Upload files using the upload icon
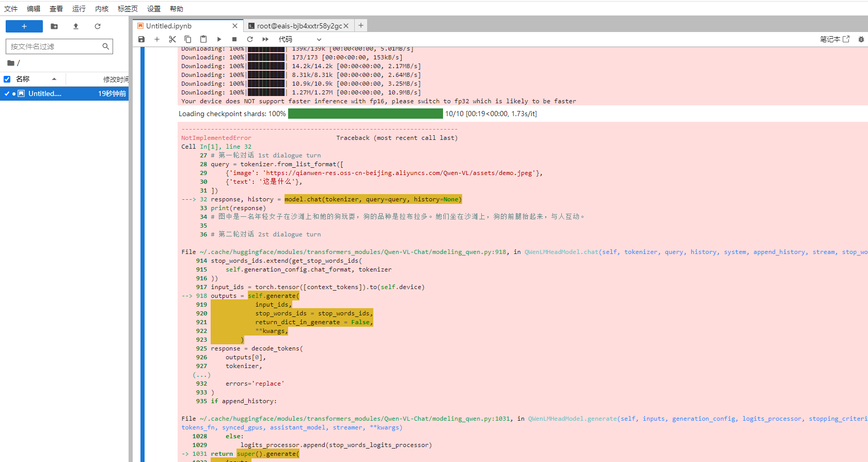This screenshot has width=868, height=462. click(x=76, y=26)
